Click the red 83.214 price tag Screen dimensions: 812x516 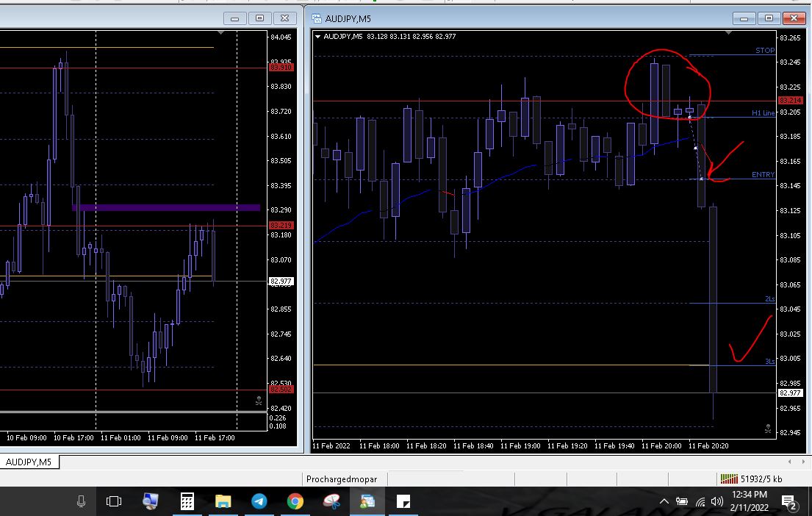(790, 101)
